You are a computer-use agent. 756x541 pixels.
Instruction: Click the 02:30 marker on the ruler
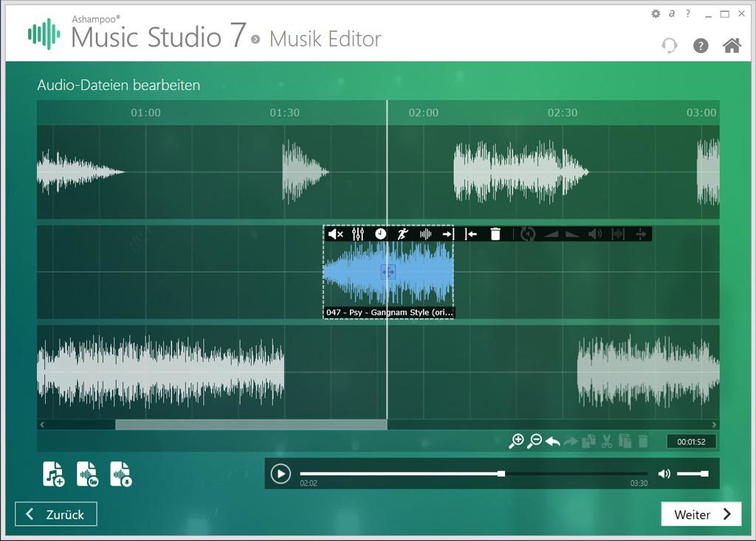click(562, 113)
